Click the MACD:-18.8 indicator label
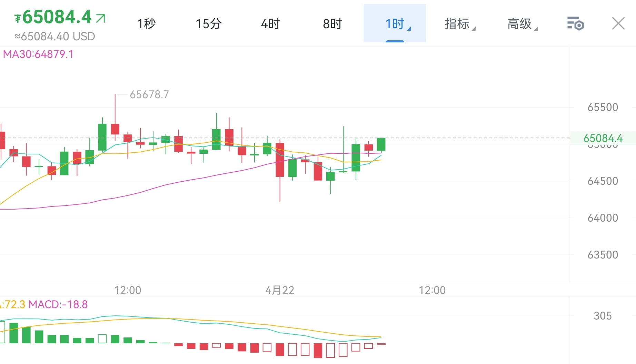This screenshot has height=364, width=636. point(58,305)
